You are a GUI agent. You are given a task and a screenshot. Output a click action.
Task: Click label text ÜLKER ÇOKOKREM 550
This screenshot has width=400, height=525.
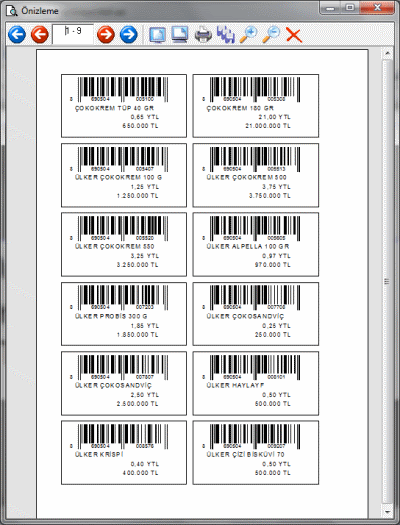(x=114, y=246)
